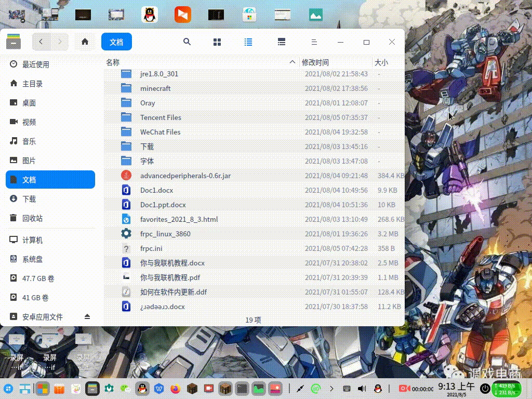
Task: Select the advancedperipherals-0.6r.jar file
Action: point(185,176)
